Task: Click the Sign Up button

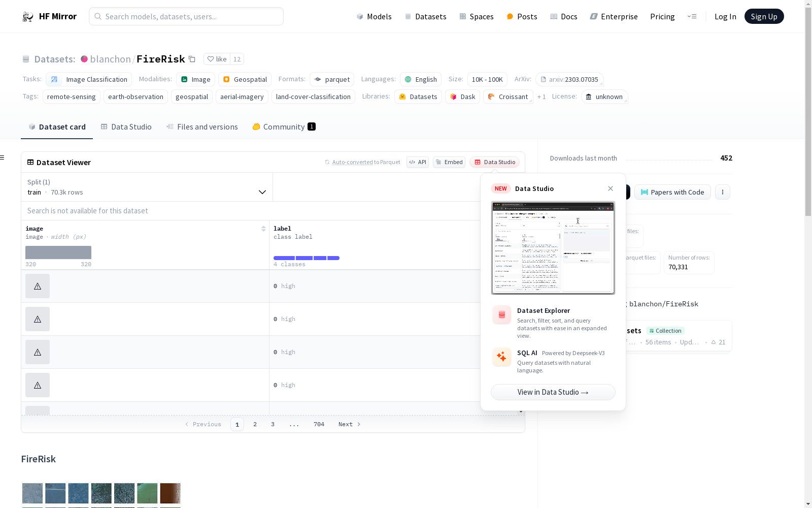Action: click(764, 16)
